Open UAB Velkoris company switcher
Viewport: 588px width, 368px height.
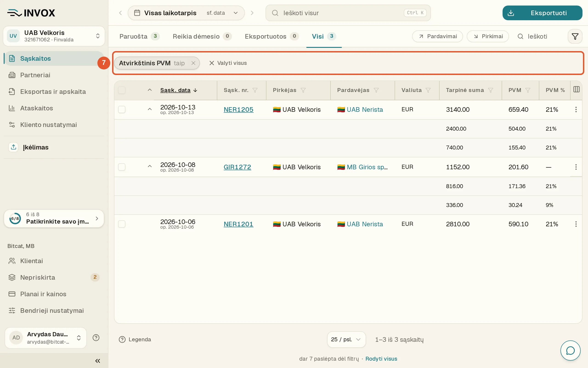(54, 36)
